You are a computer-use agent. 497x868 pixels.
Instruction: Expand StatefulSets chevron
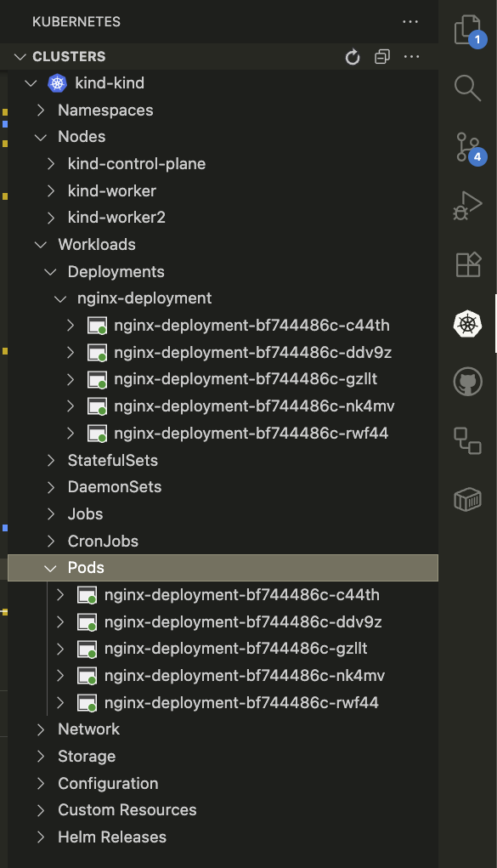click(x=51, y=461)
